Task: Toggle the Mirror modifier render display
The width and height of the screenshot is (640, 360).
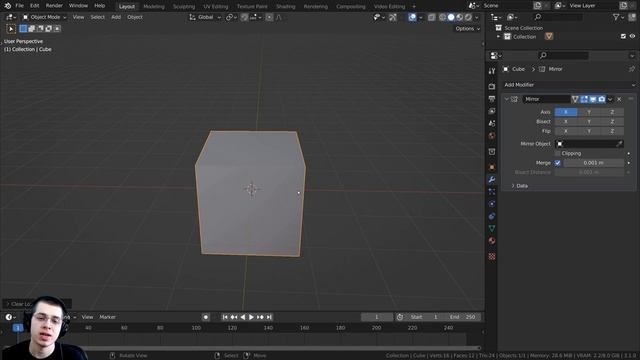Action: tap(602, 99)
